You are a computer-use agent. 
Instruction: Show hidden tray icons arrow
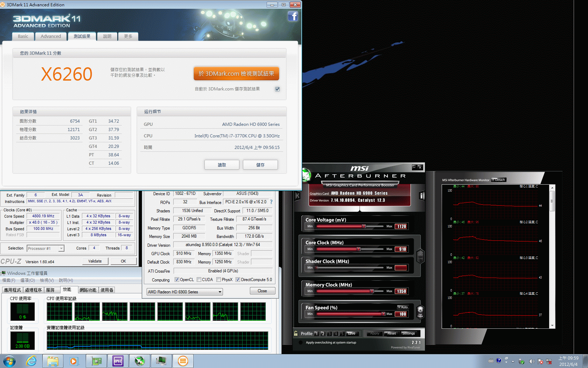point(513,361)
